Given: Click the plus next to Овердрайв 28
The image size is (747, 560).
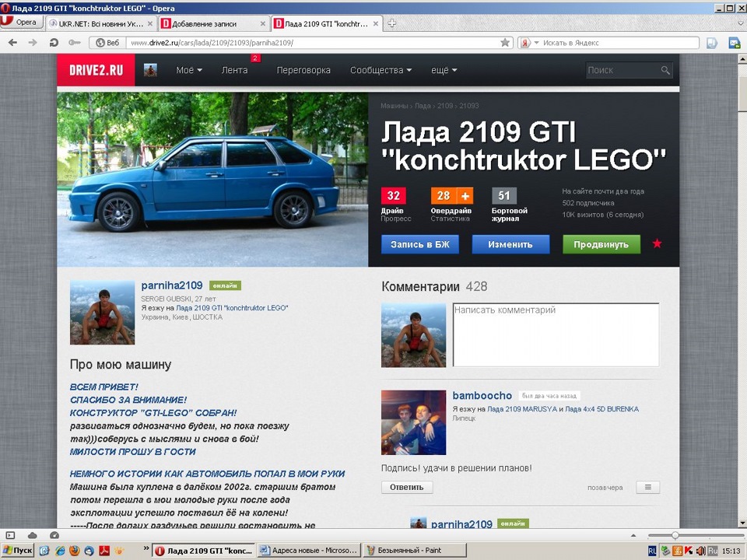Looking at the screenshot, I should [x=465, y=196].
